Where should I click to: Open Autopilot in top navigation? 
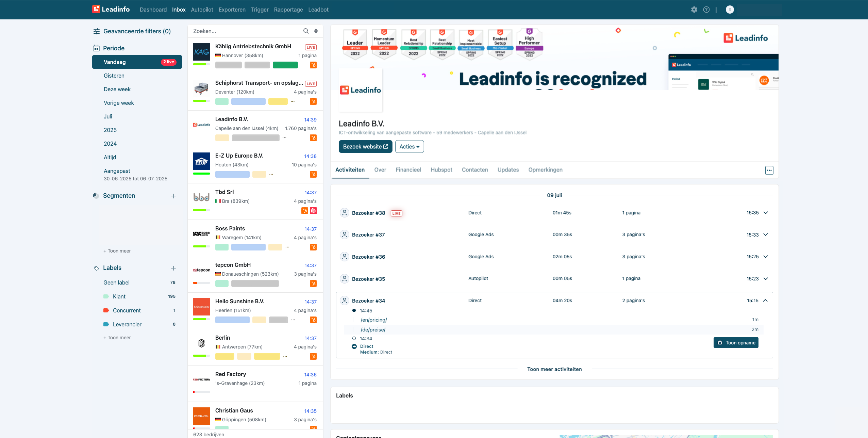pos(202,10)
